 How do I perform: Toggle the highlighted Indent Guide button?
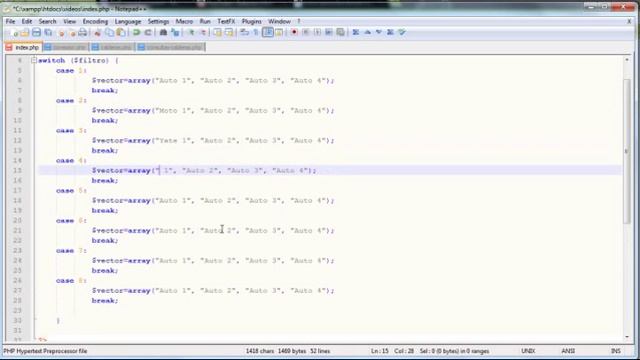click(268, 33)
